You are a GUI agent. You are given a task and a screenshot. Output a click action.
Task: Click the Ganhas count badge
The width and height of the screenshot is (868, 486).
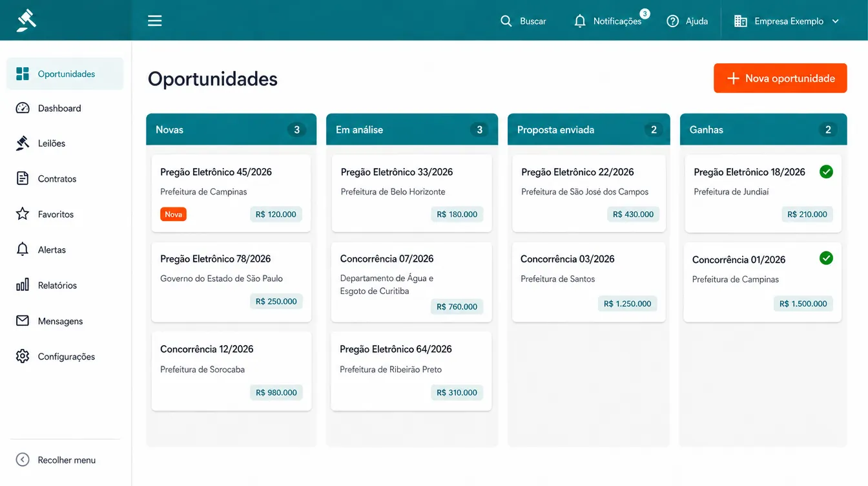828,130
